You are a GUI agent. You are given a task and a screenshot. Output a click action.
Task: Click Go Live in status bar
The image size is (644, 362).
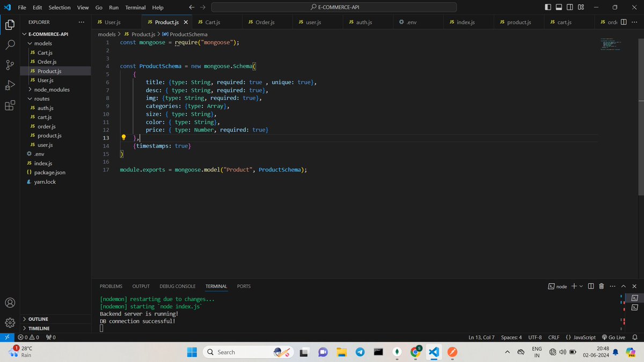pyautogui.click(x=613, y=337)
